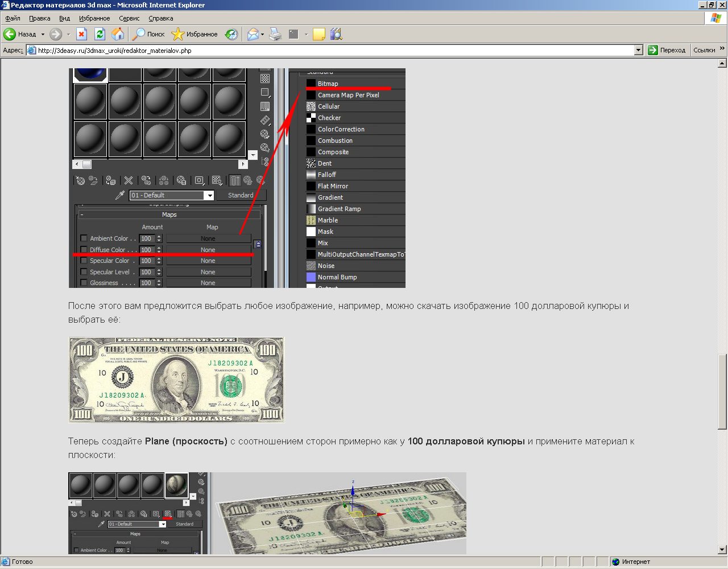
Task: Tick the Specular Level checkbox
Action: tap(84, 272)
